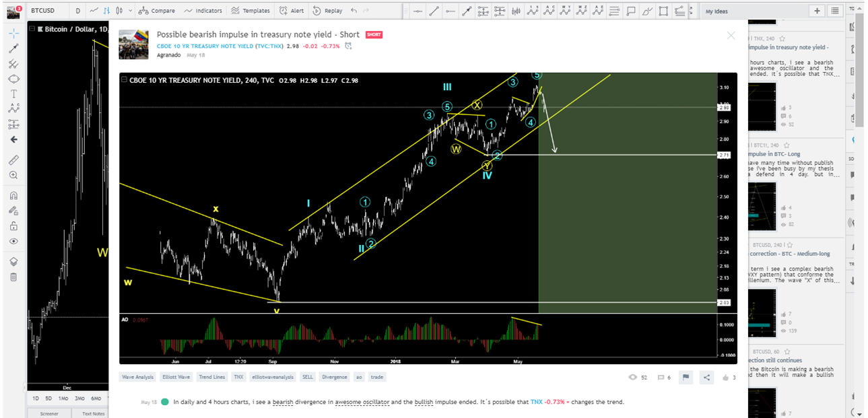Image resolution: width=868 pixels, height=418 pixels.
Task: Select the line chart style icon
Action: click(x=94, y=11)
